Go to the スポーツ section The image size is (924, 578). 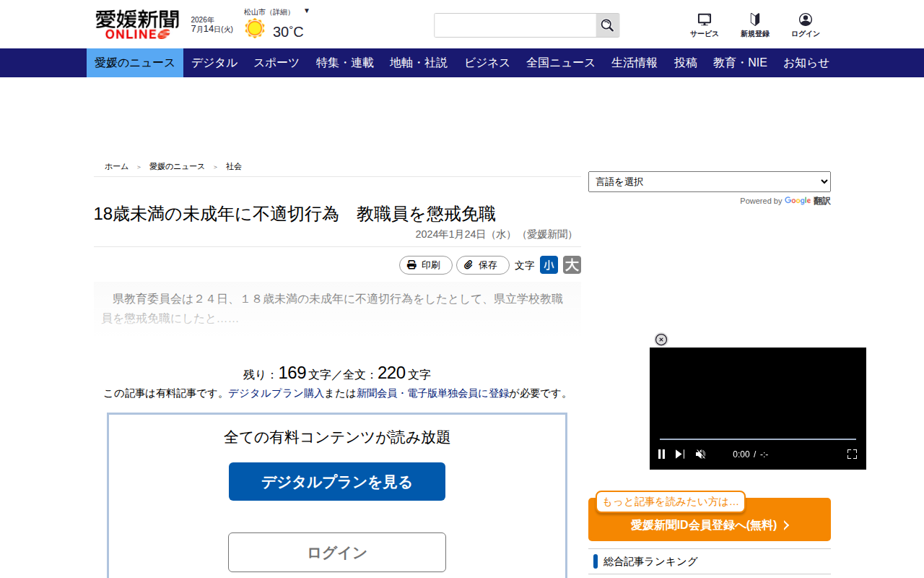276,63
